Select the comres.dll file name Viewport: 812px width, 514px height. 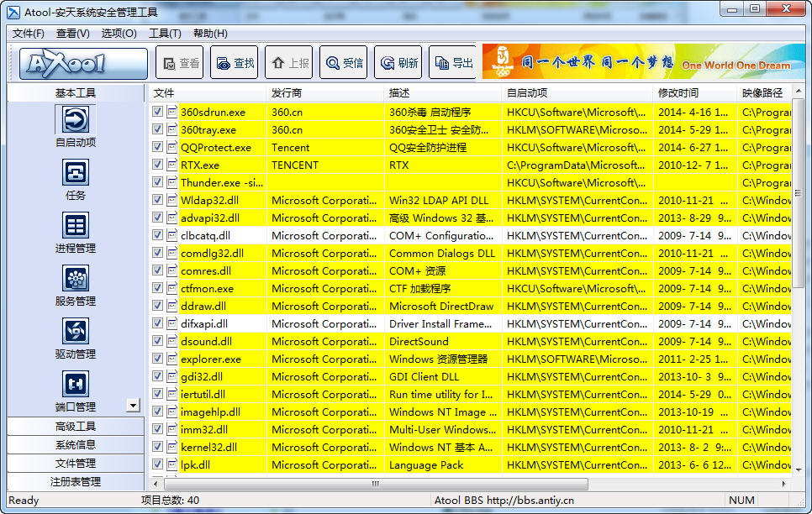tap(206, 270)
